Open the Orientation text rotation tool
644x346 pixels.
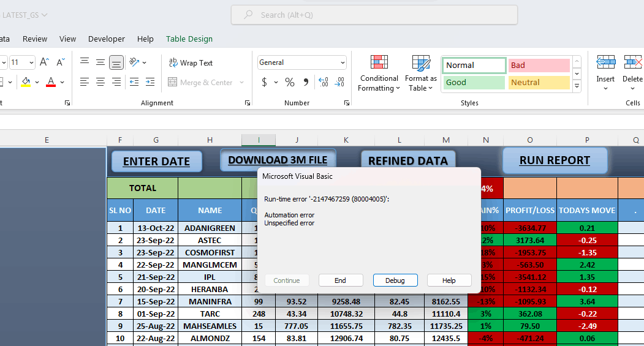(134, 62)
